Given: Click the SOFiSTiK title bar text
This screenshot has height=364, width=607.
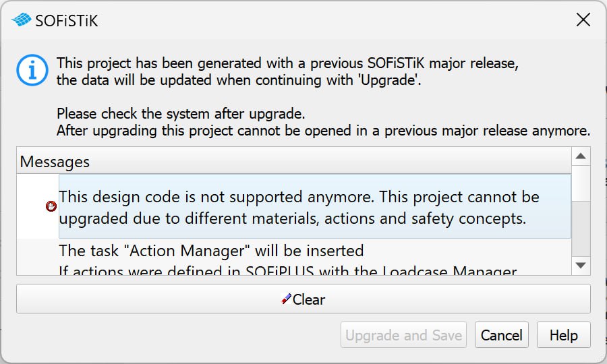Looking at the screenshot, I should click(67, 20).
